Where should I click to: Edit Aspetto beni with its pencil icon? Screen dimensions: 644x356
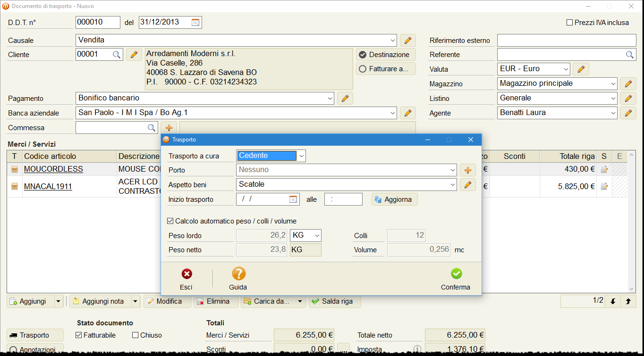[x=468, y=185]
